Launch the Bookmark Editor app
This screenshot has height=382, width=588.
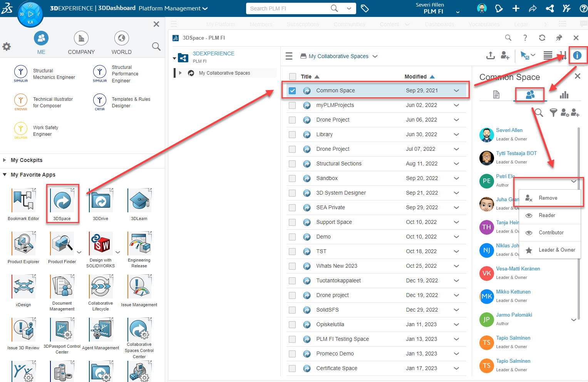pyautogui.click(x=23, y=200)
